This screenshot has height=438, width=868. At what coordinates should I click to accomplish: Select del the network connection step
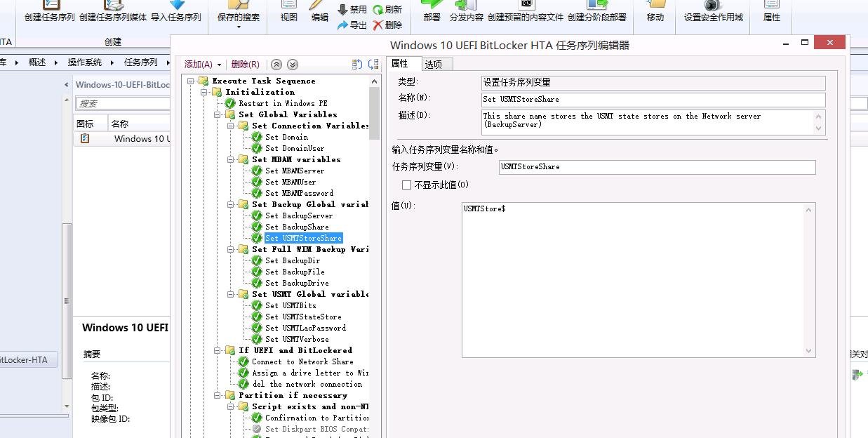307,384
